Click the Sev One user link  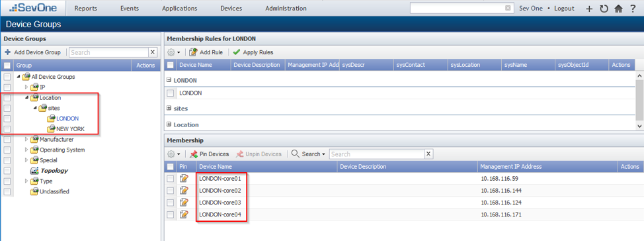click(531, 8)
